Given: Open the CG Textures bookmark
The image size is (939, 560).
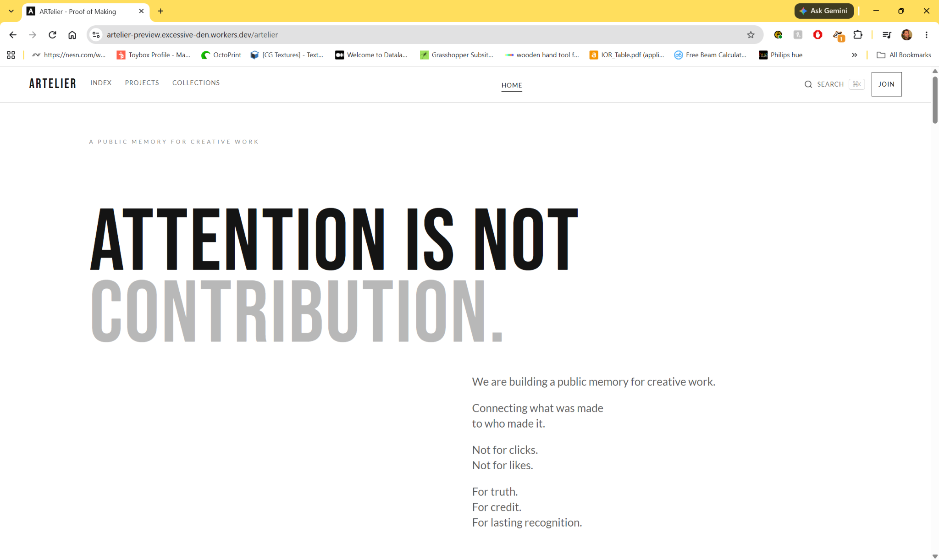Looking at the screenshot, I should tap(287, 55).
